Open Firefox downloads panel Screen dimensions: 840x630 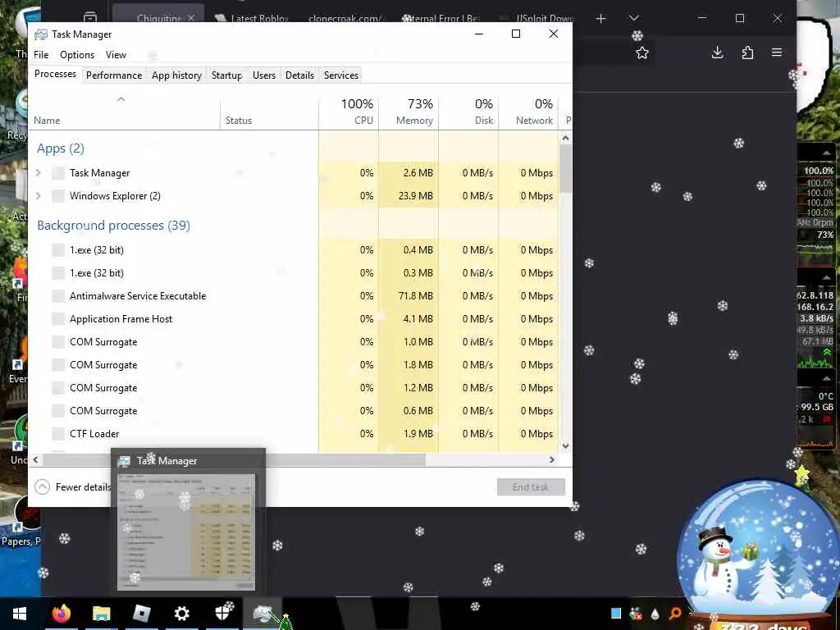[717, 52]
